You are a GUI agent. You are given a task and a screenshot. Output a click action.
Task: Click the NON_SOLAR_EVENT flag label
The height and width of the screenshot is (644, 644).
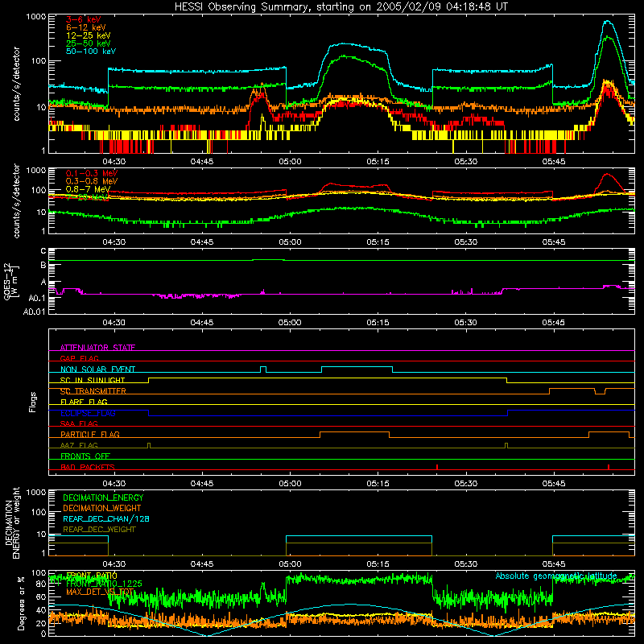click(97, 369)
